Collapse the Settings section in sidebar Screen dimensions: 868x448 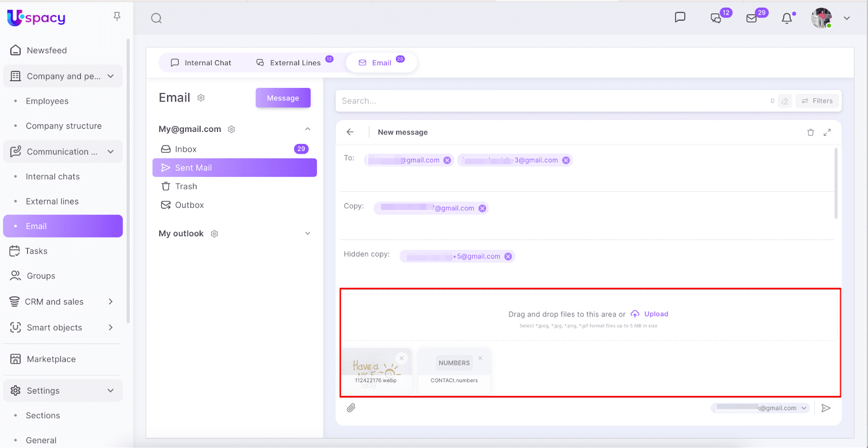point(111,390)
